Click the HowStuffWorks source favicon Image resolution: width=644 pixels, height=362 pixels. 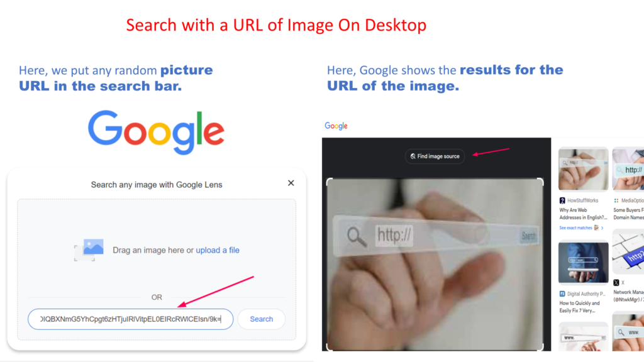click(x=562, y=200)
